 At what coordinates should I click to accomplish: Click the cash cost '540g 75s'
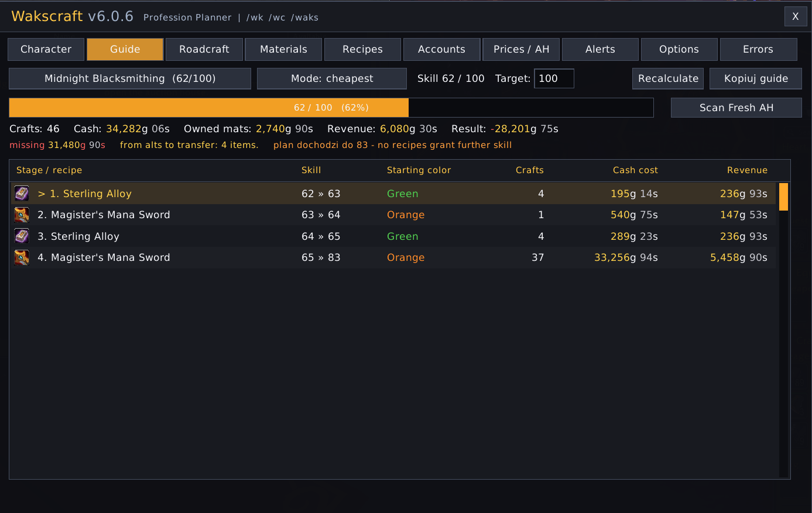click(x=634, y=215)
